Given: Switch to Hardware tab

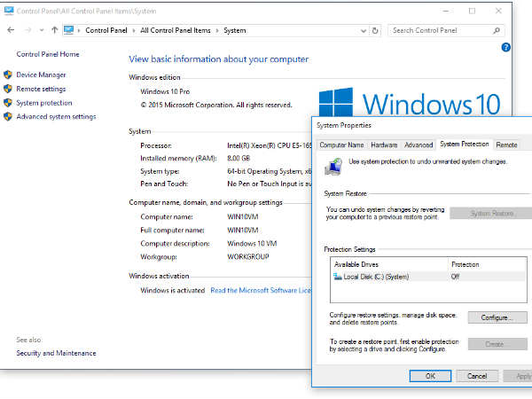Looking at the screenshot, I should coord(384,145).
